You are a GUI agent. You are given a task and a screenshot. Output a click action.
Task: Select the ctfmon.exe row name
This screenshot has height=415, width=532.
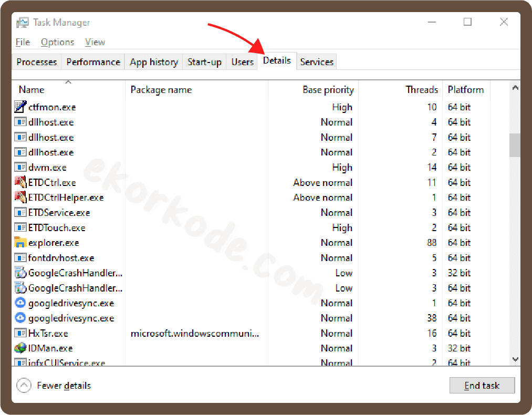[x=52, y=107]
